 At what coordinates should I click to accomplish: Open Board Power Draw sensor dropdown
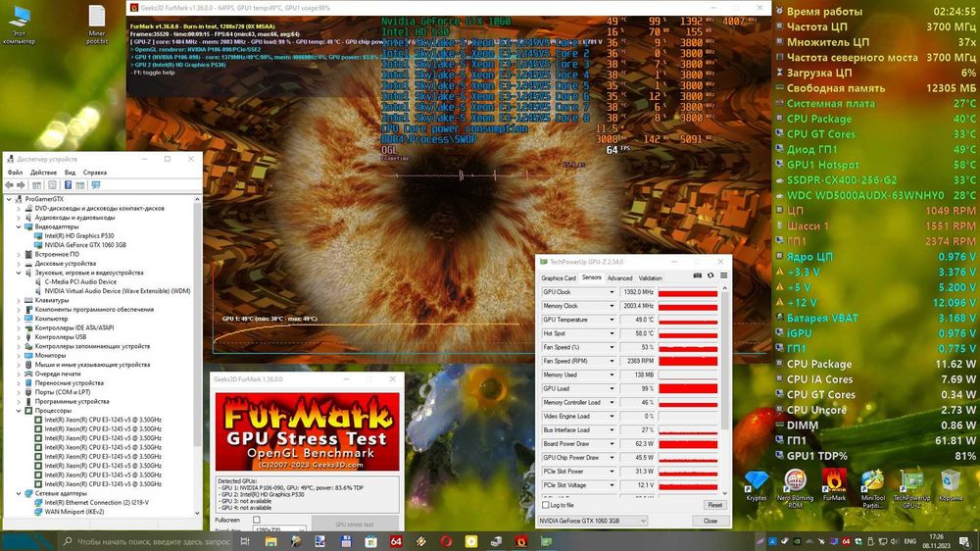click(x=612, y=443)
